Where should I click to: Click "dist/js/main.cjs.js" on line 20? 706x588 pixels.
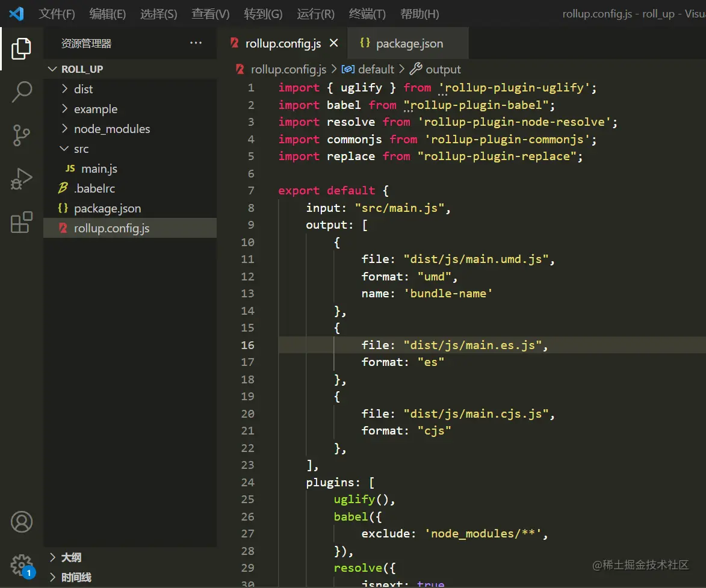pyautogui.click(x=476, y=413)
